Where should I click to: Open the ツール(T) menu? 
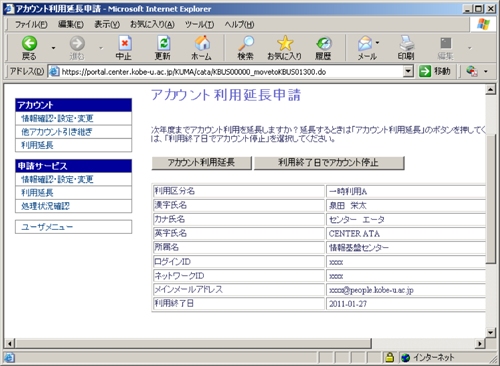[199, 24]
